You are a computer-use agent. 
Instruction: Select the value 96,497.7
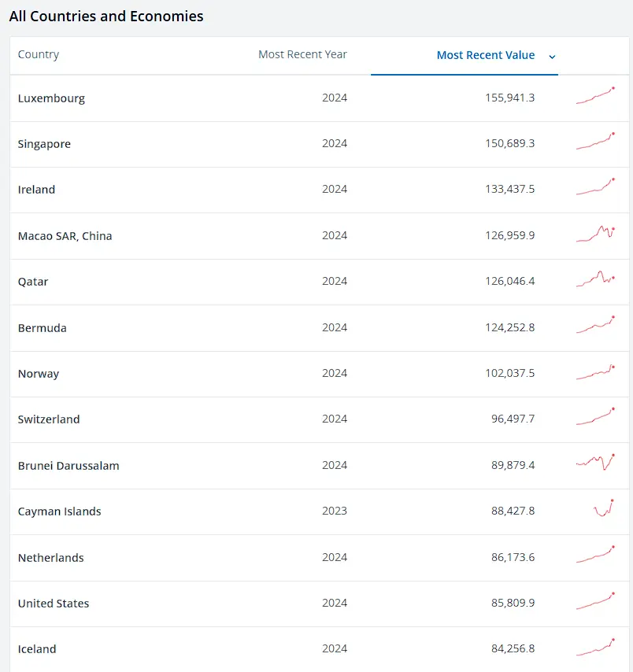pos(513,419)
